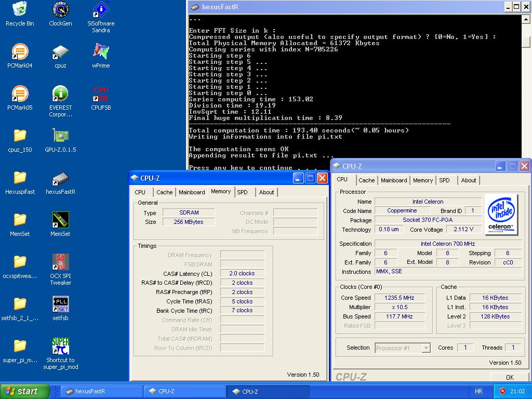Screen dimensions: 532x399
Task: Click the Level 2 128 KBytes value
Action: (495, 316)
